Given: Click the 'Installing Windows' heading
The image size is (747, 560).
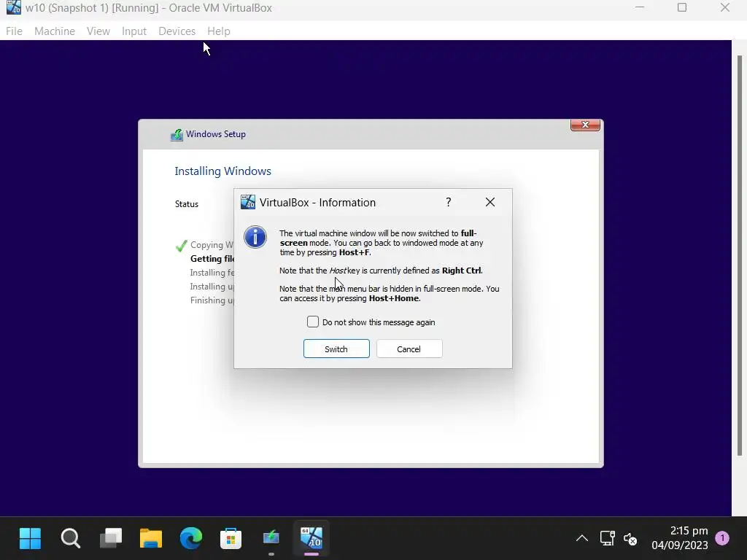Looking at the screenshot, I should [x=222, y=171].
